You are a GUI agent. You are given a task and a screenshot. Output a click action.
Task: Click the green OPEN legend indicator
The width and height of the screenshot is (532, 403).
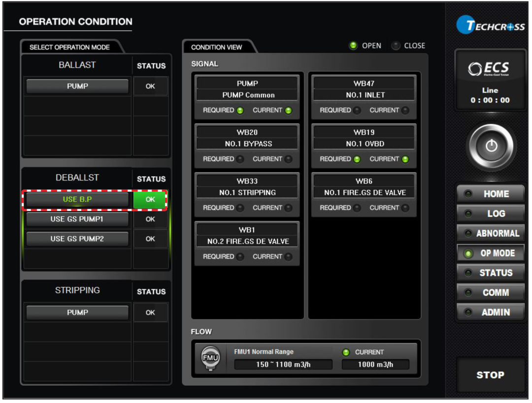click(353, 46)
